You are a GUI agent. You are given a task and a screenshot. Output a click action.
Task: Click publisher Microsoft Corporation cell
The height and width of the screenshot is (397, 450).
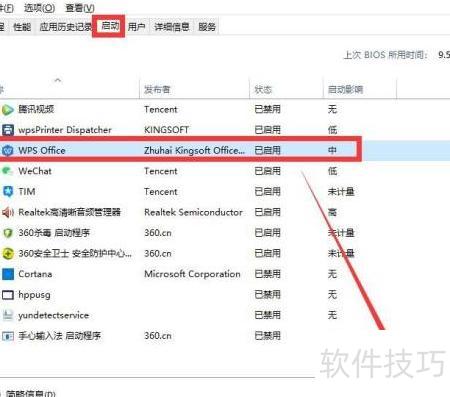click(192, 274)
